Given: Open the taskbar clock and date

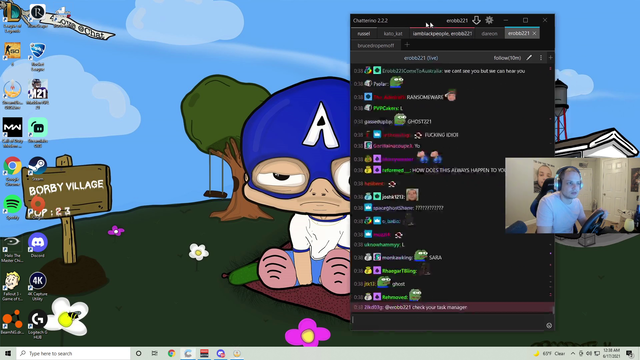Looking at the screenshot, I should [611, 353].
